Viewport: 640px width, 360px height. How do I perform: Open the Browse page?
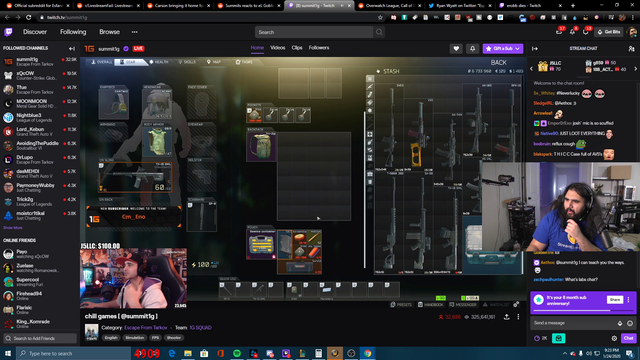[x=109, y=32]
